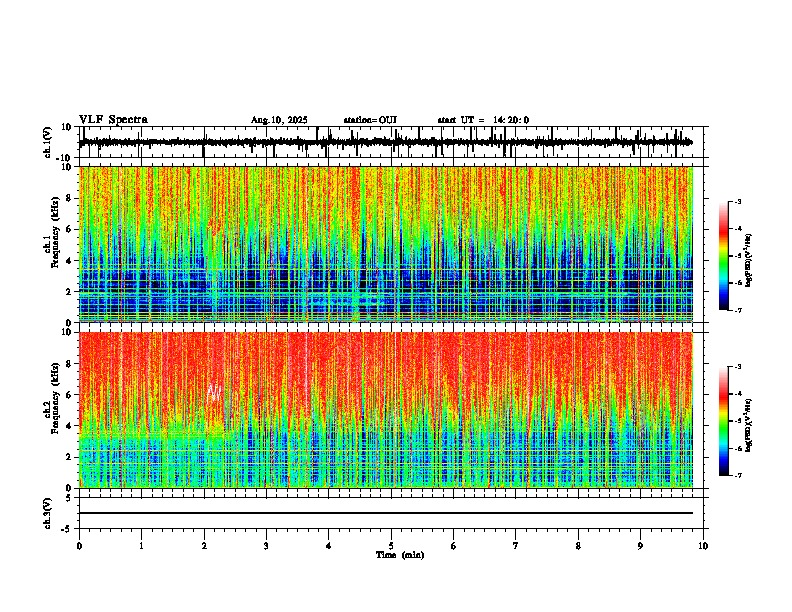Click the ch.2 colorbar 'log(PSD)' label

(x=748, y=425)
